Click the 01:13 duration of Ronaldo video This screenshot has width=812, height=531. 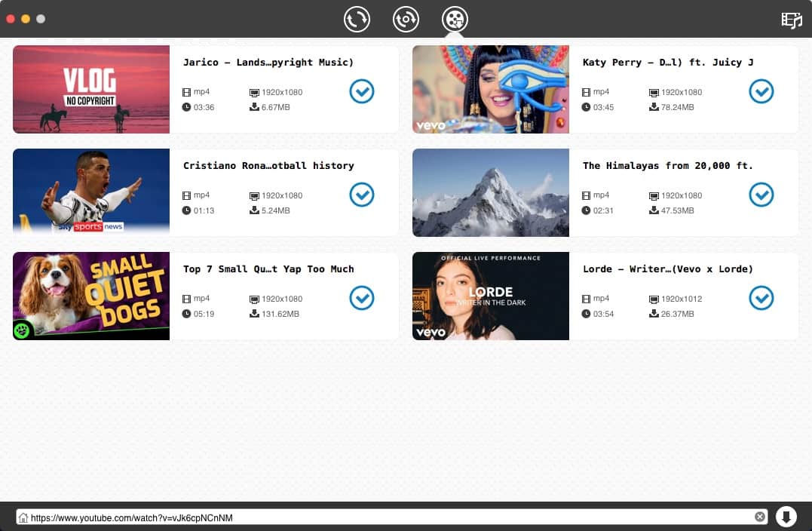point(204,210)
